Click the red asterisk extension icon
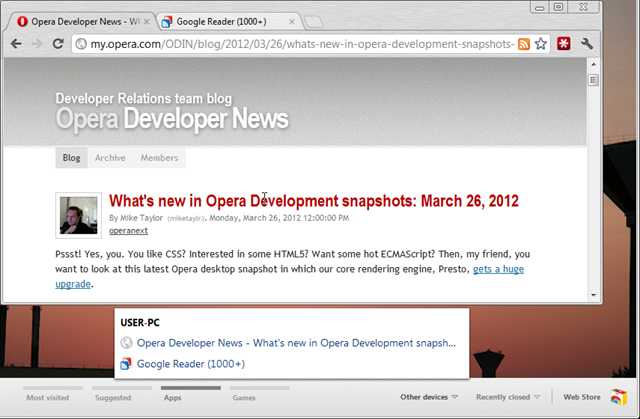640x419 pixels. pyautogui.click(x=563, y=44)
